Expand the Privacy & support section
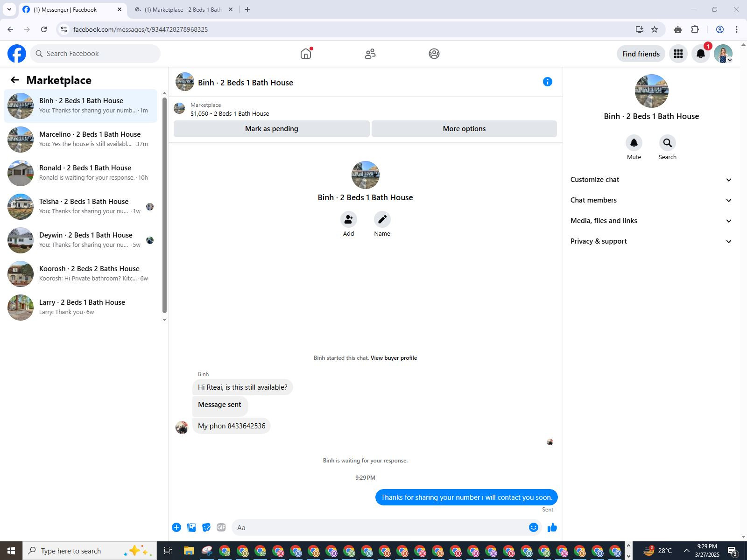The width and height of the screenshot is (747, 560). [651, 241]
